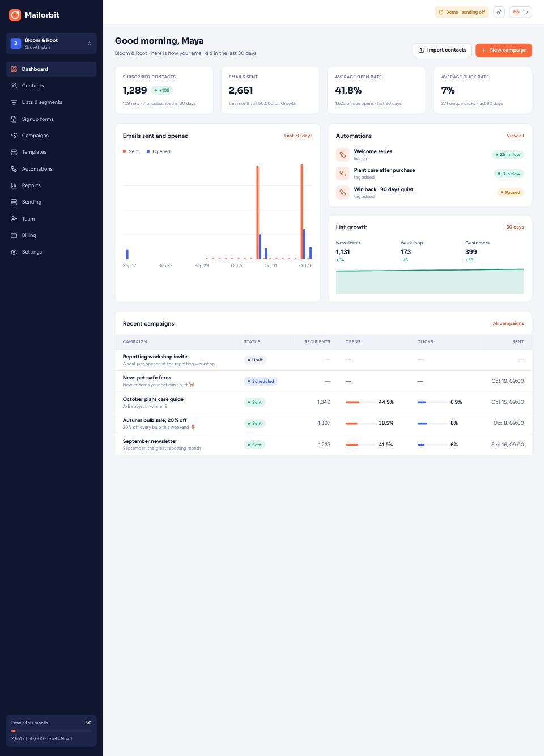
Task: Open View all automations link
Action: (515, 136)
